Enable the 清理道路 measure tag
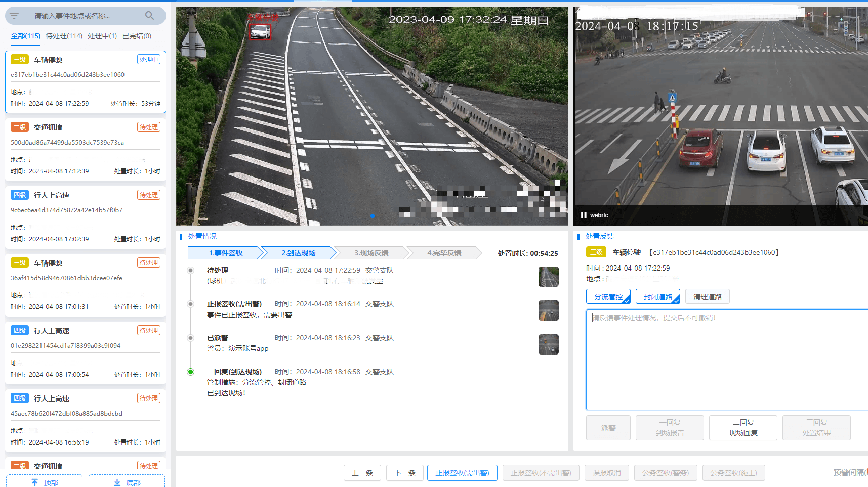The width and height of the screenshot is (868, 487). pos(707,297)
